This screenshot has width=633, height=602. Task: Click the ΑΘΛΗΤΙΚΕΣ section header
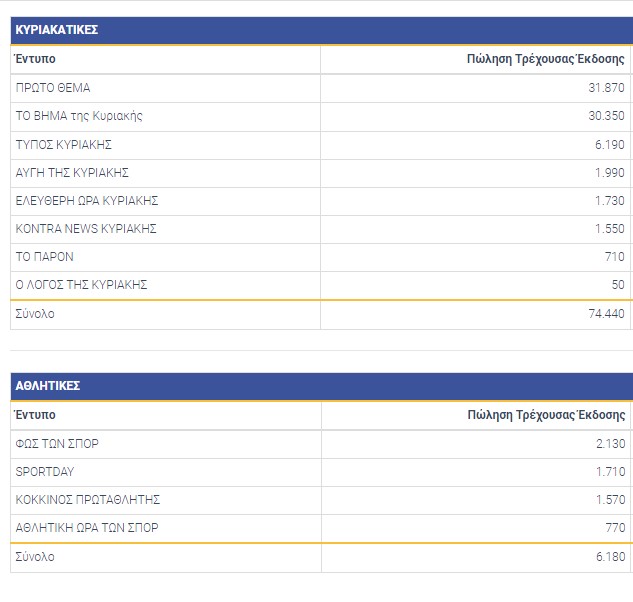tap(48, 386)
